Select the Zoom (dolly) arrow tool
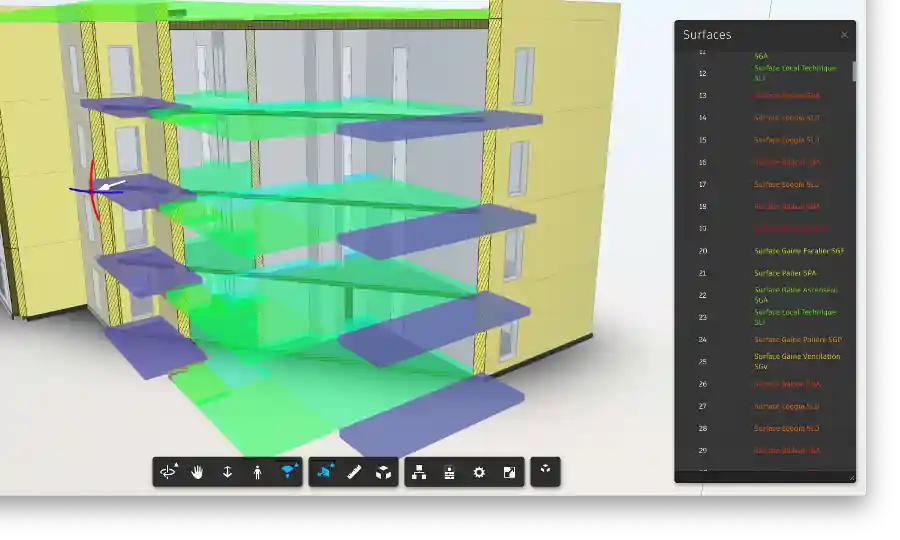 click(228, 472)
